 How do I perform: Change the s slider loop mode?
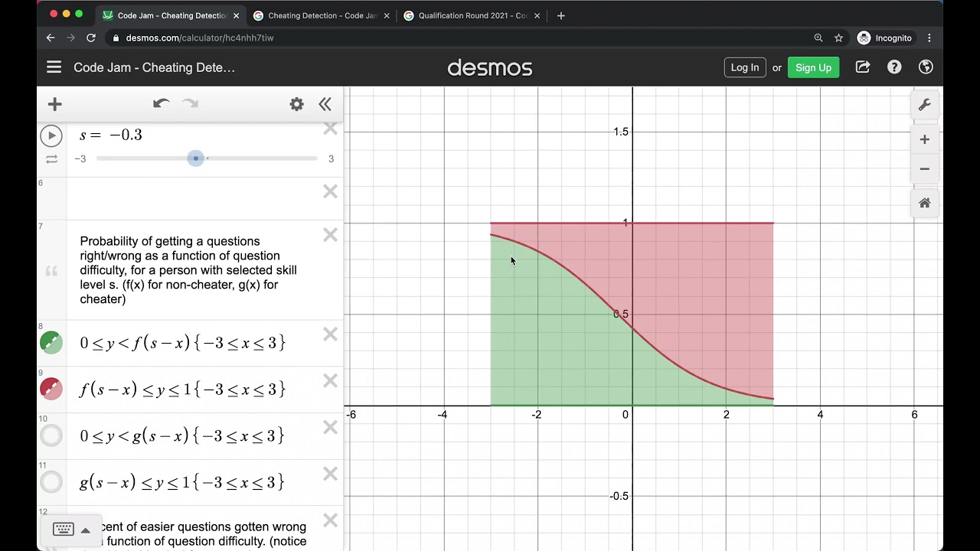point(51,159)
